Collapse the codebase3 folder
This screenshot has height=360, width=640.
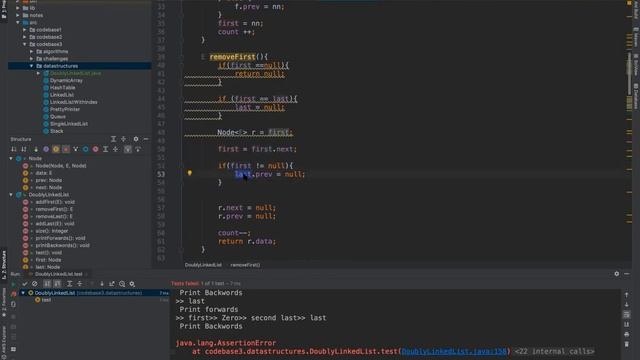click(x=24, y=44)
